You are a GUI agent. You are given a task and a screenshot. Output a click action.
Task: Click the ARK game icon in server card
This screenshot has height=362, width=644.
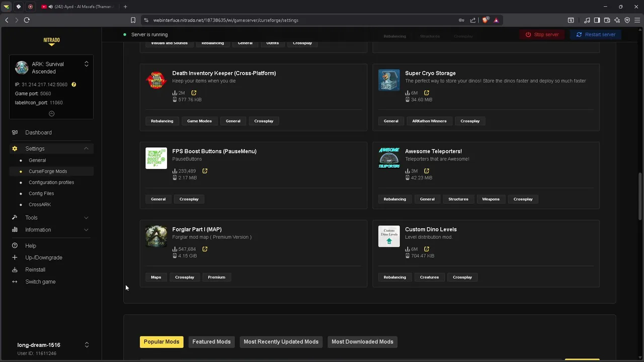click(x=22, y=67)
